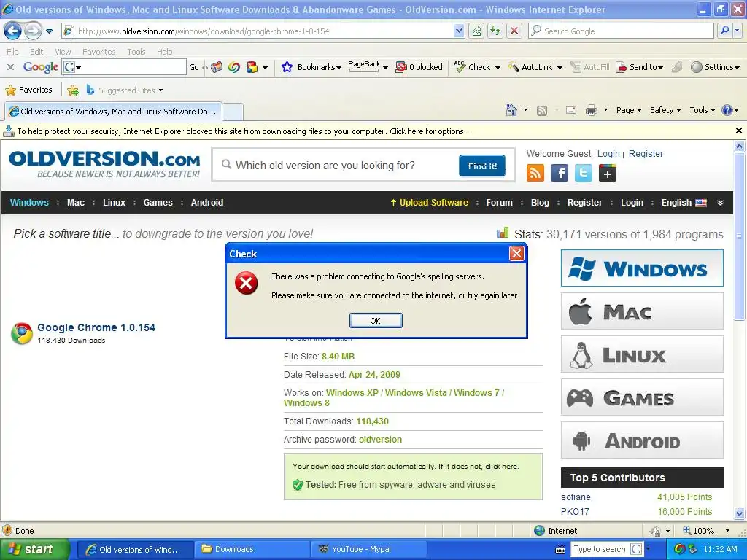
Task: Click the Facebook icon on OldVersion
Action: click(x=560, y=173)
